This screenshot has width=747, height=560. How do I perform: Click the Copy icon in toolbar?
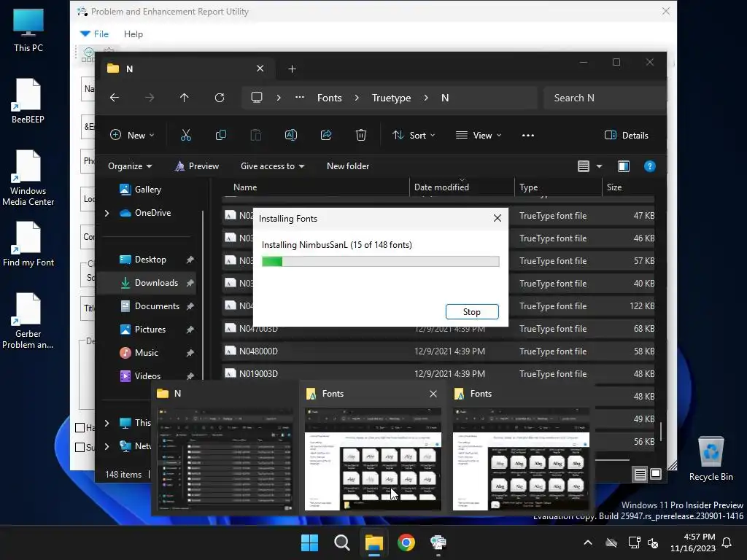pyautogui.click(x=221, y=135)
